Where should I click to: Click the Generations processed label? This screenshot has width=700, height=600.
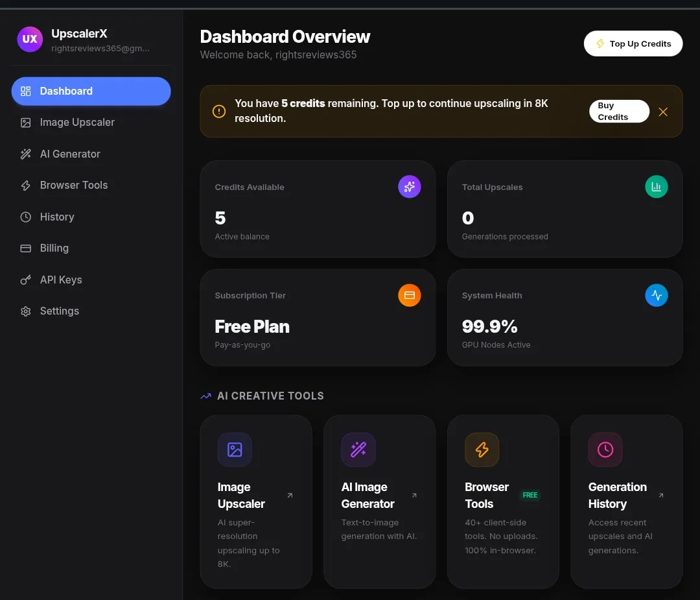tap(505, 237)
